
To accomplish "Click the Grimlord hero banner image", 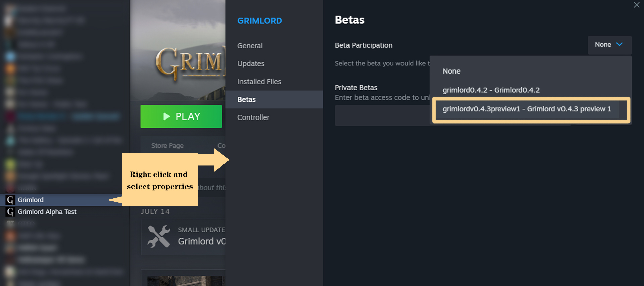I will [178, 50].
